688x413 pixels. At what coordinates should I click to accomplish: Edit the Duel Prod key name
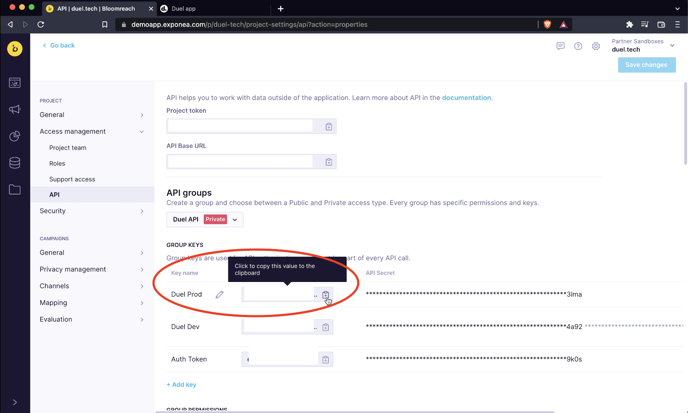tap(219, 294)
